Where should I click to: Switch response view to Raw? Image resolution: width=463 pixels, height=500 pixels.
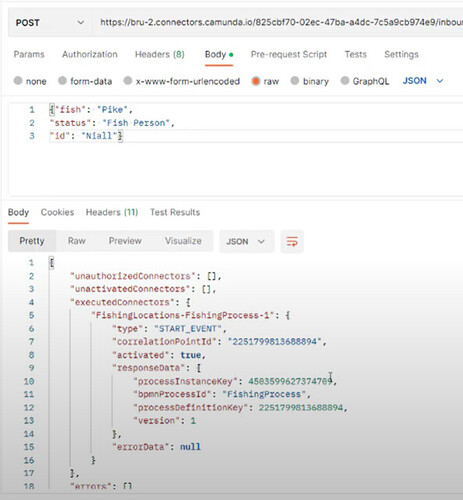(x=77, y=241)
